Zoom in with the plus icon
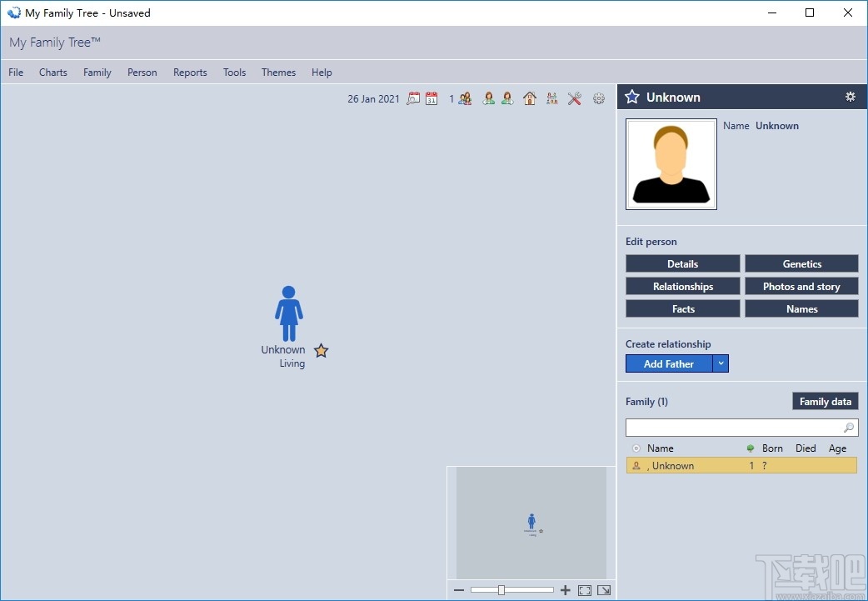This screenshot has width=868, height=601. pyautogui.click(x=565, y=590)
